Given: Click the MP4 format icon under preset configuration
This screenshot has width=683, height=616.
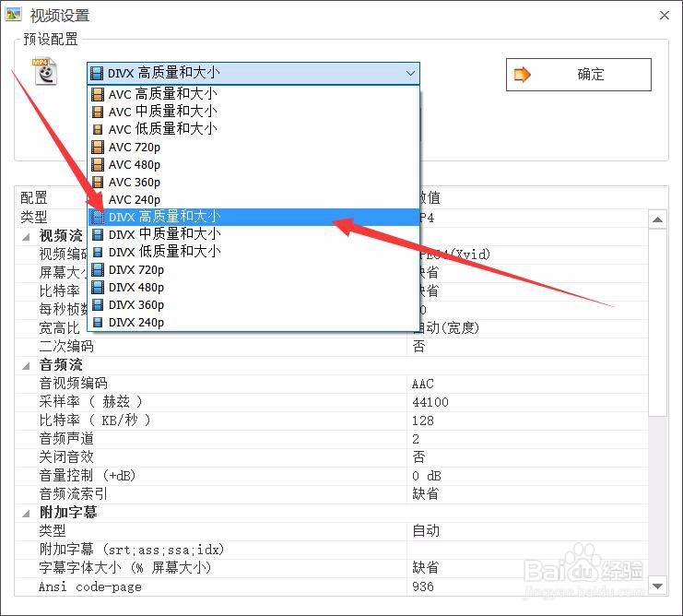Looking at the screenshot, I should pyautogui.click(x=44, y=71).
